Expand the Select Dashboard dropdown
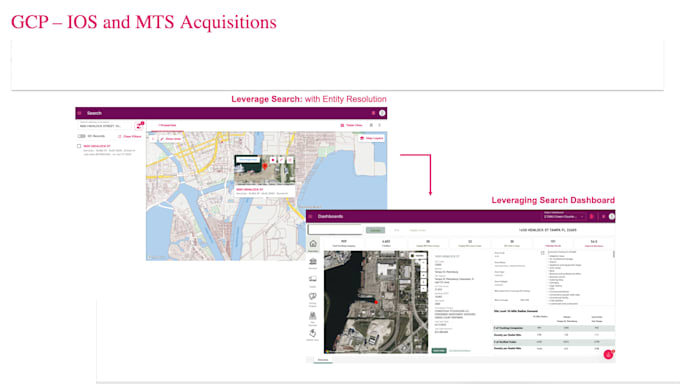Screen dimensions: 680x384 coord(564,216)
